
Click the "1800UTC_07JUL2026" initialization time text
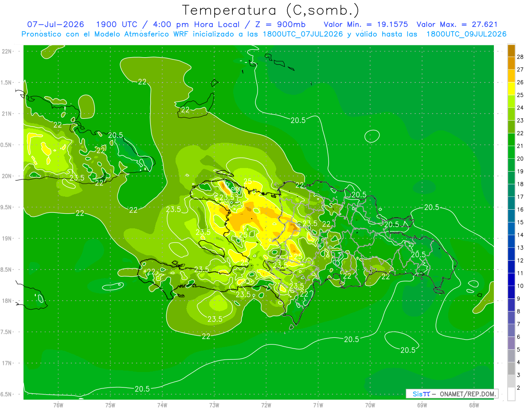[303, 34]
